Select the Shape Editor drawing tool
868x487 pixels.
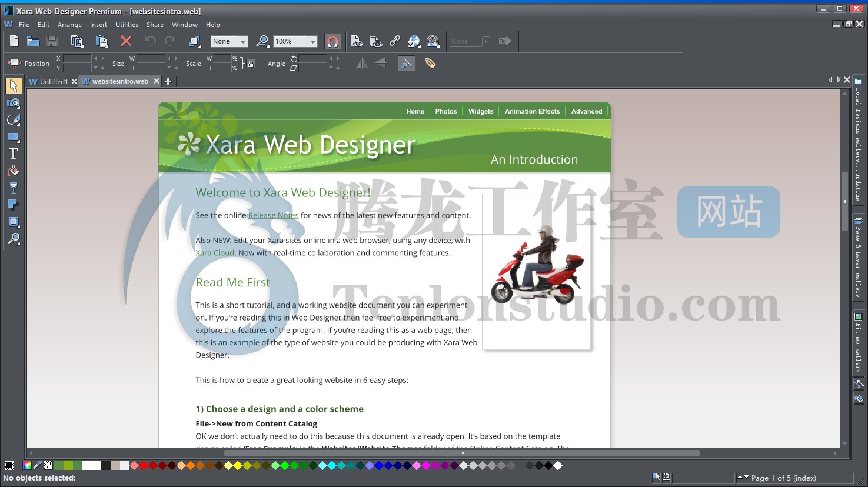coord(13,120)
